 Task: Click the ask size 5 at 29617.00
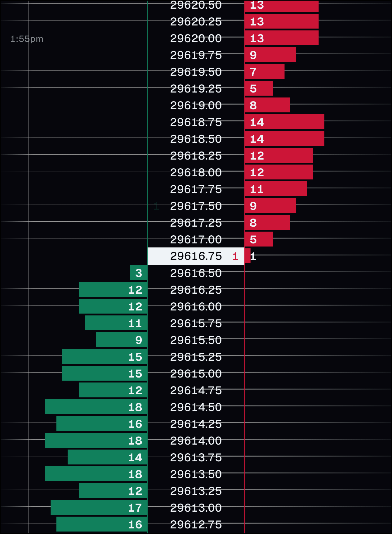click(x=253, y=239)
